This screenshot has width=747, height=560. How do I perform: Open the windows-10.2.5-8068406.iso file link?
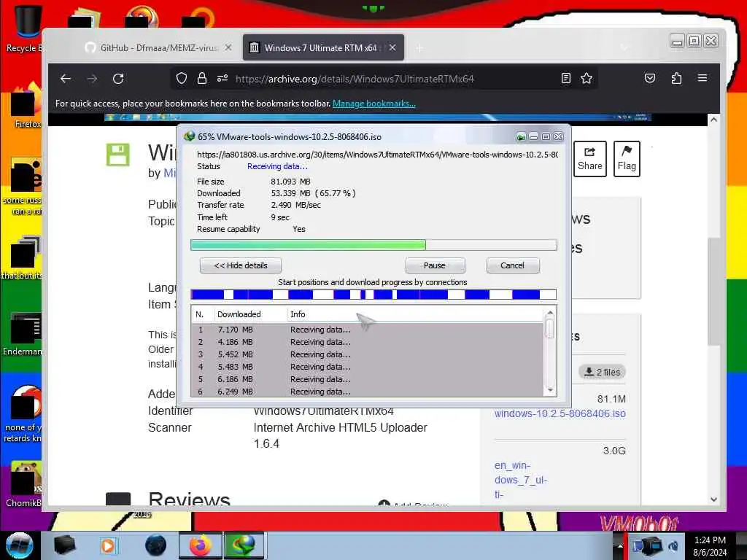pyautogui.click(x=560, y=413)
